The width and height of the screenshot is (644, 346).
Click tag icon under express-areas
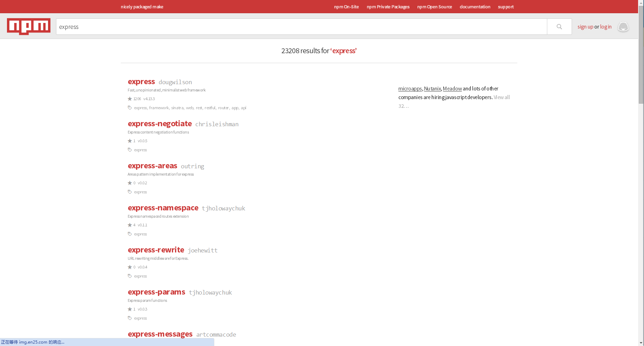tap(130, 192)
